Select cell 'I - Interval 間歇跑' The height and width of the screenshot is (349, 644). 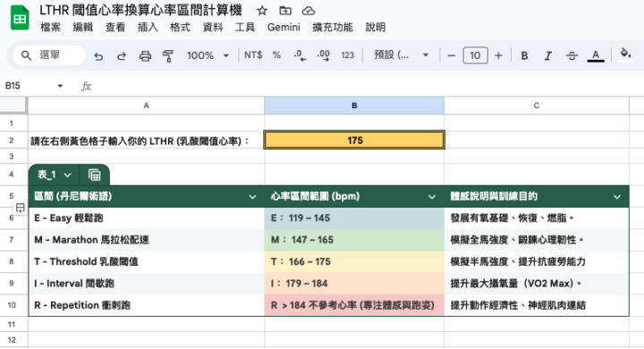click(147, 284)
